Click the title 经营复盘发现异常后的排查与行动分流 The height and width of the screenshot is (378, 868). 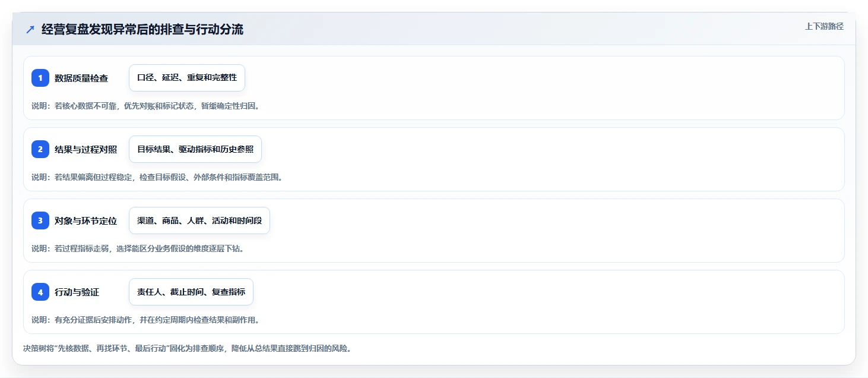[x=142, y=30]
